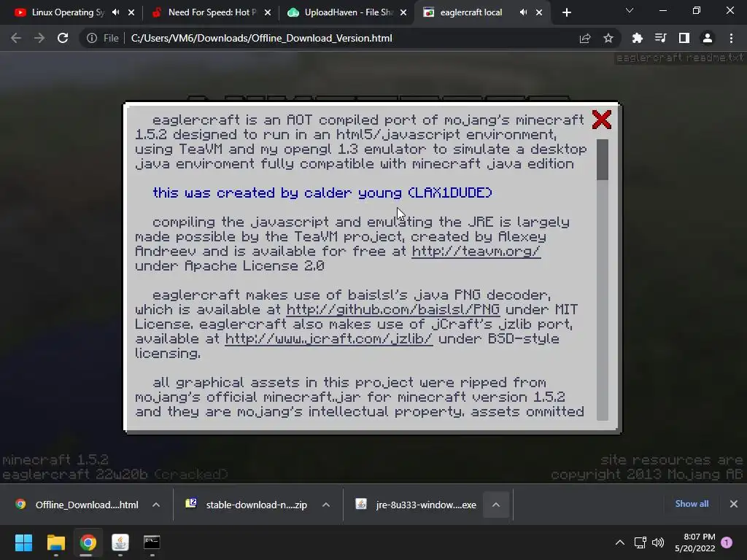
Task: Close the UploadHaven tab
Action: tap(403, 12)
